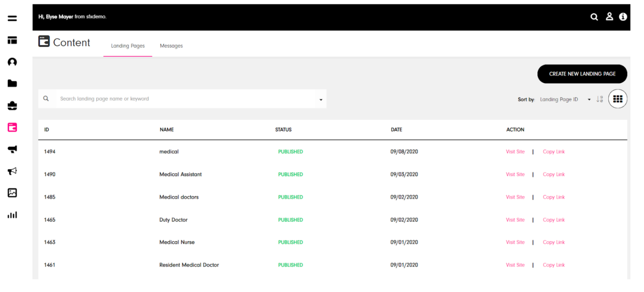
Task: Toggle the sort order direction icon
Action: pos(600,99)
